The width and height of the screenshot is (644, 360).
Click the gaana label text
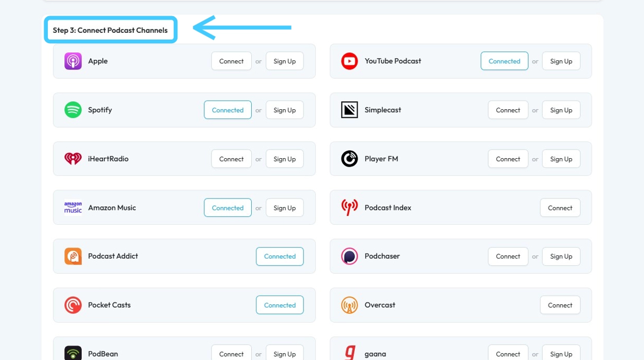click(x=375, y=354)
